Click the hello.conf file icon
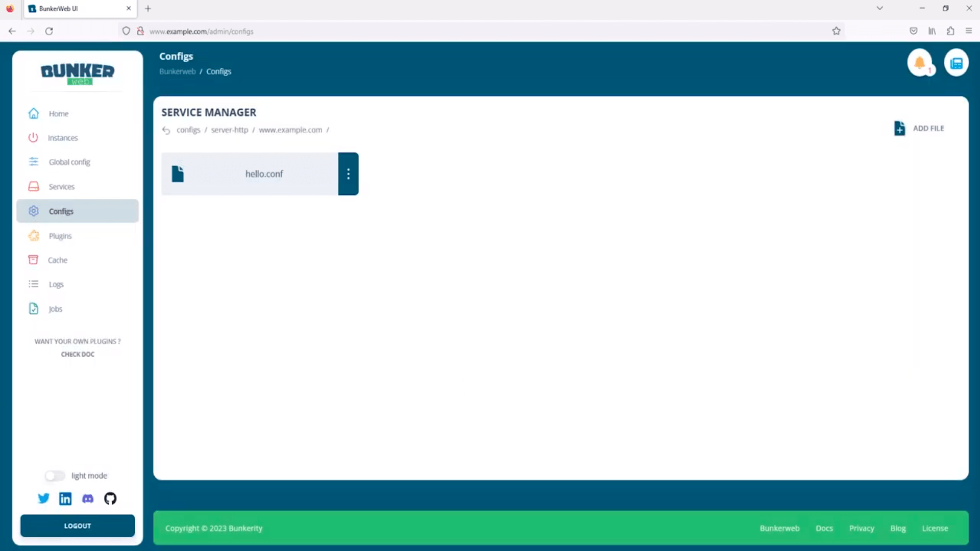This screenshot has width=980, height=551. [178, 174]
